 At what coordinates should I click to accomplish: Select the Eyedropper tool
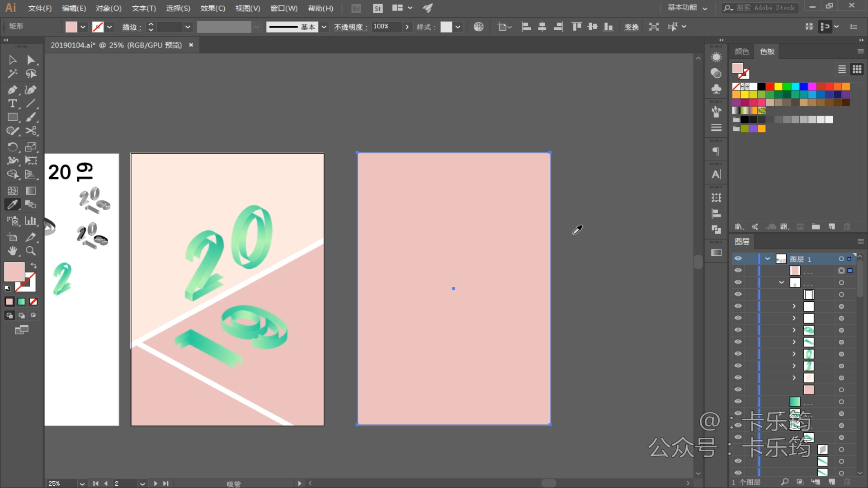point(13,204)
